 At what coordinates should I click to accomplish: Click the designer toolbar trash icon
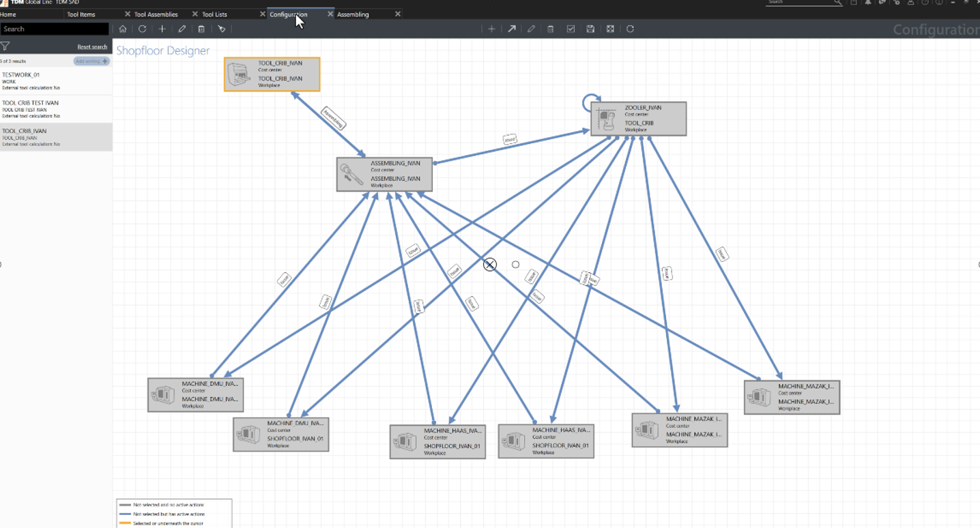(x=551, y=29)
